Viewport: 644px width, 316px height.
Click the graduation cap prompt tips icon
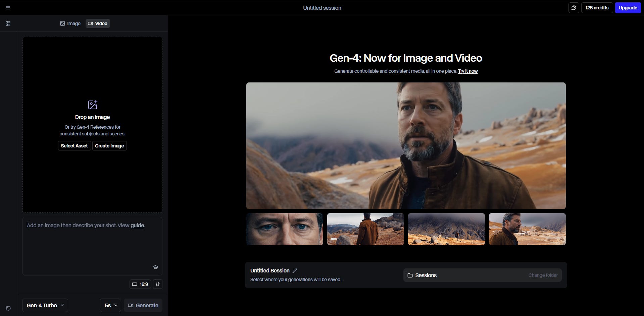tap(155, 267)
